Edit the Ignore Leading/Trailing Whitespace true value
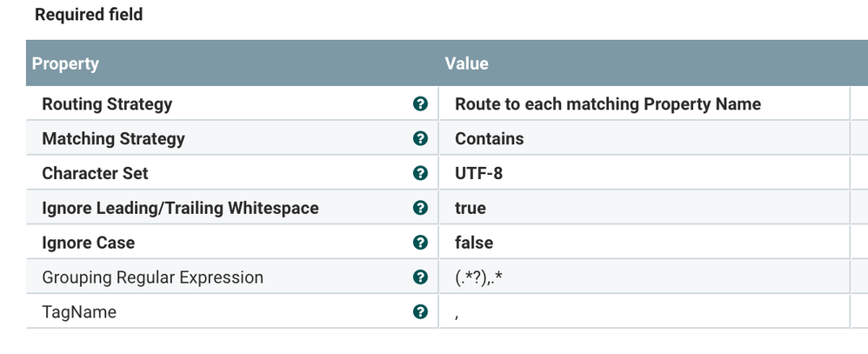868x354 pixels. (x=471, y=209)
